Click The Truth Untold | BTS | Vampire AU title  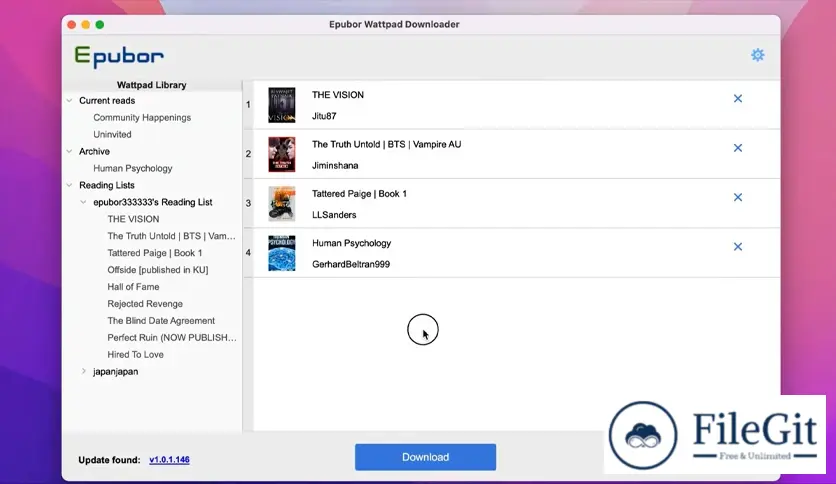click(x=387, y=144)
